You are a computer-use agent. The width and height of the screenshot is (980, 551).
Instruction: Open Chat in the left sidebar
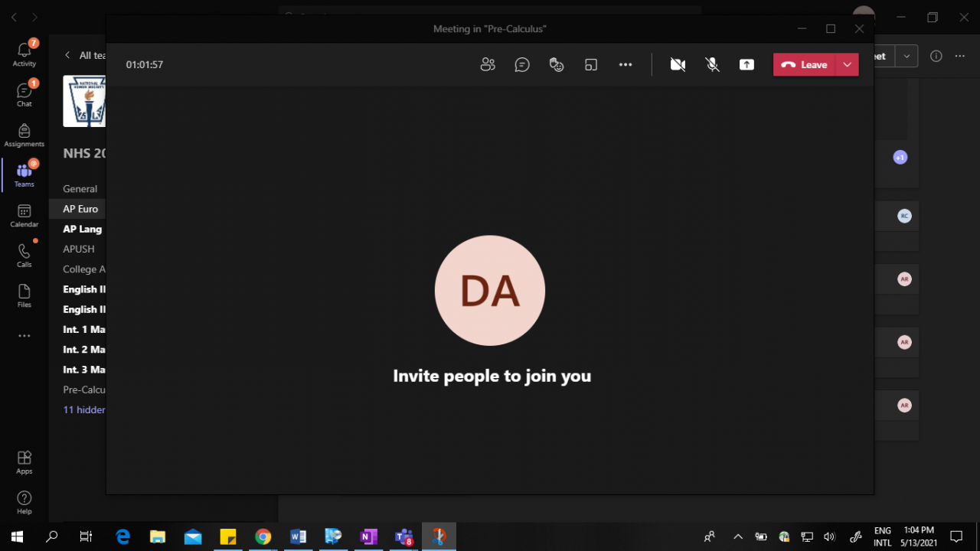[24, 93]
